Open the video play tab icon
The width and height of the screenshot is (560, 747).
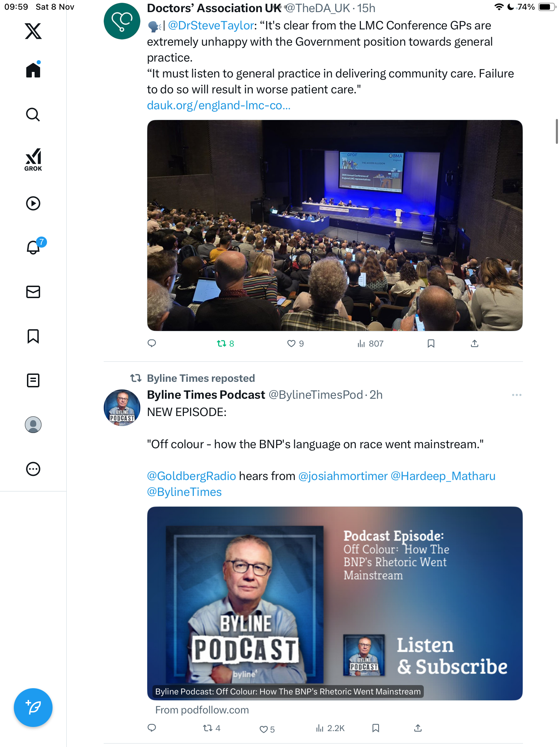[33, 203]
